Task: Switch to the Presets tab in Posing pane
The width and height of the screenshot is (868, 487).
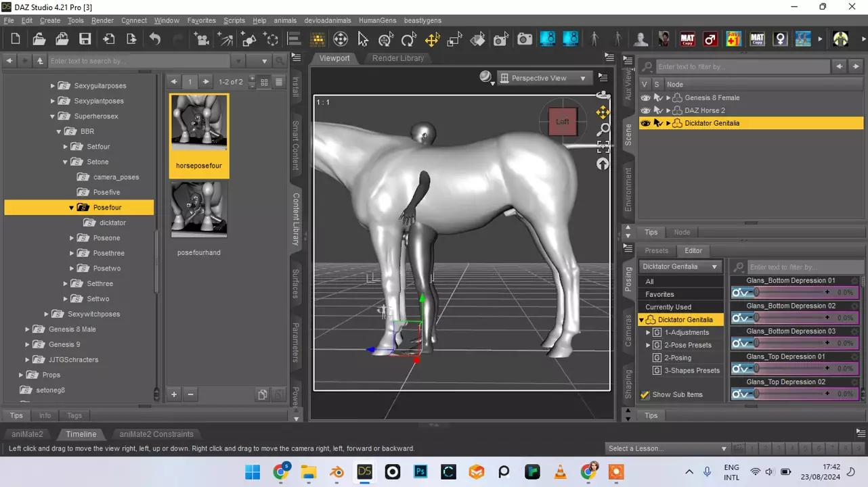Action: coord(656,251)
